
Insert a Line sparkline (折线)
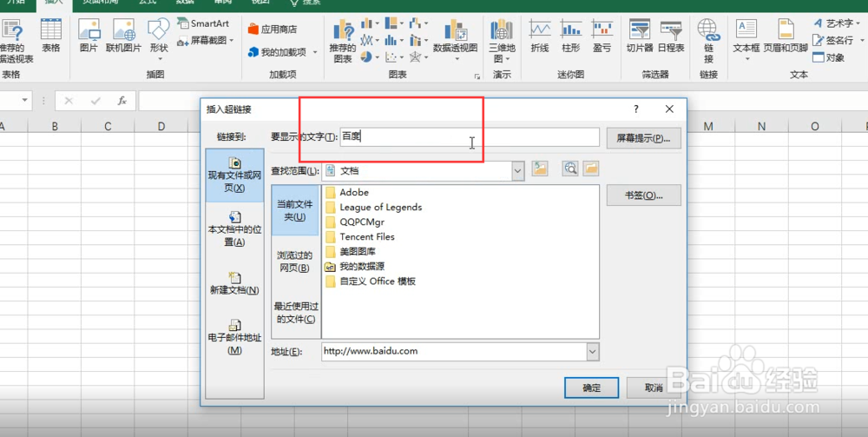coord(539,36)
